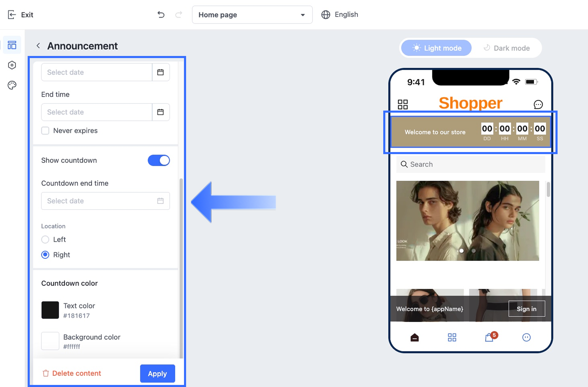Image resolution: width=588 pixels, height=387 pixels.
Task: Open calendar for End time field
Action: (x=160, y=112)
